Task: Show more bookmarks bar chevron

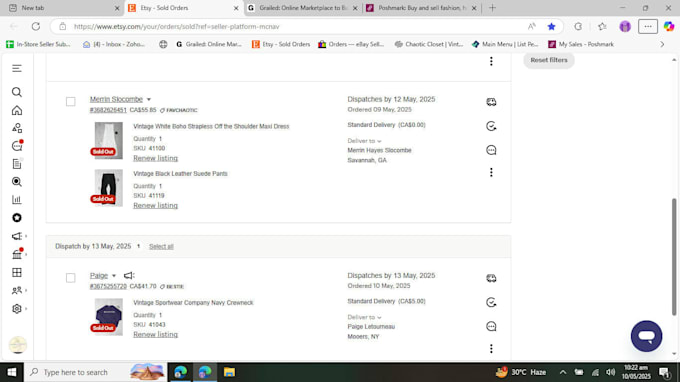Action: (662, 44)
